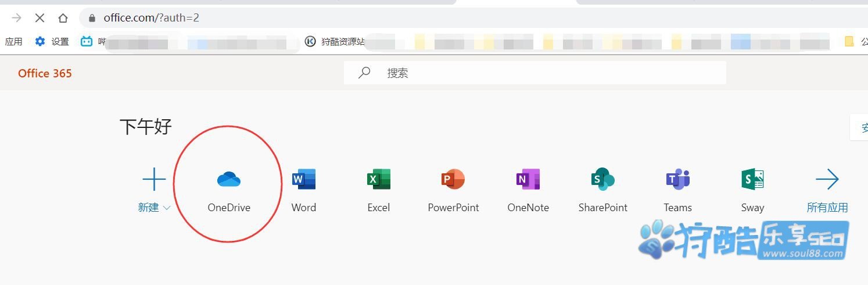Launch the Excel app icon
The image size is (868, 285).
point(379,180)
